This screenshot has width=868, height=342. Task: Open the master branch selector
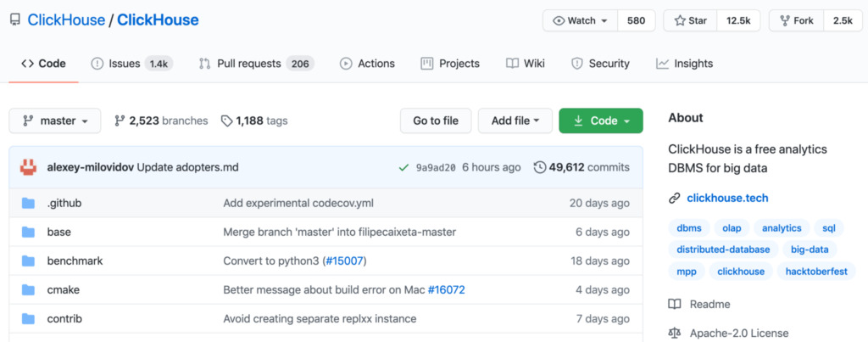(x=55, y=121)
